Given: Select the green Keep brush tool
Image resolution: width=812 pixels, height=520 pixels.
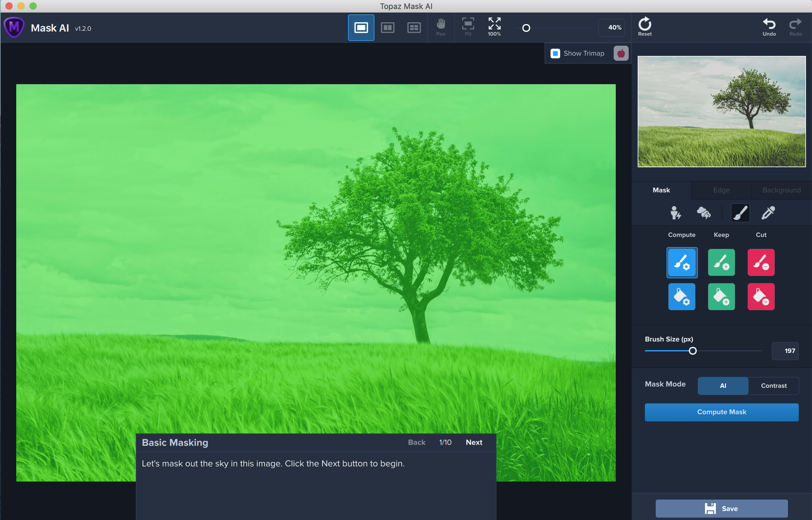Looking at the screenshot, I should tap(721, 262).
